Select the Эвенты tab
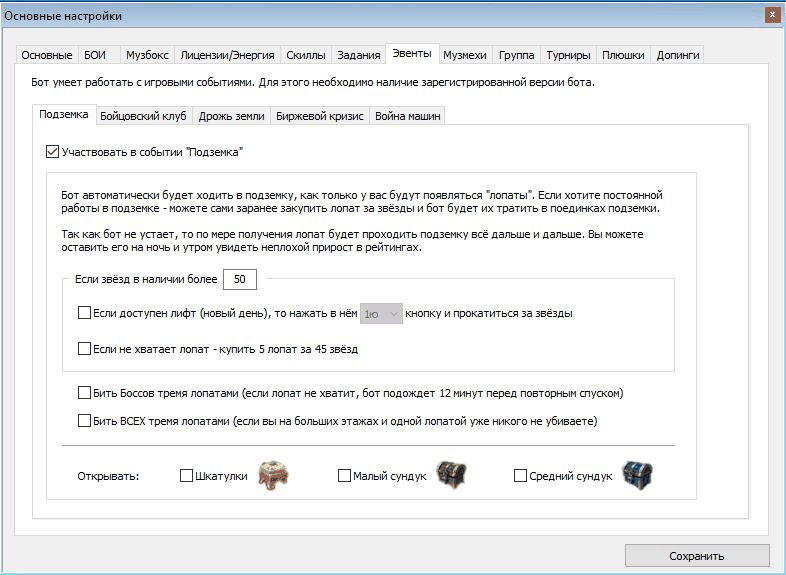 click(412, 53)
